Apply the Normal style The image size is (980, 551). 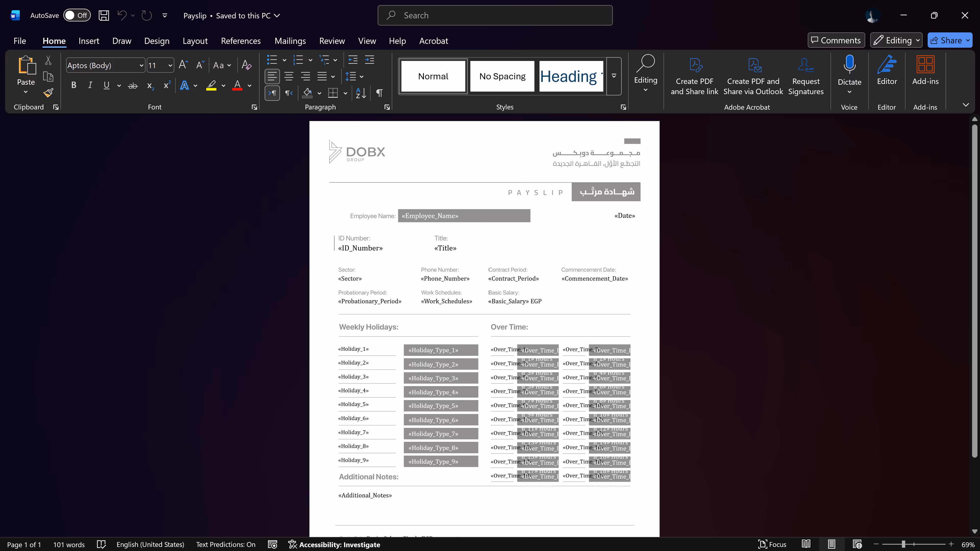[433, 76]
